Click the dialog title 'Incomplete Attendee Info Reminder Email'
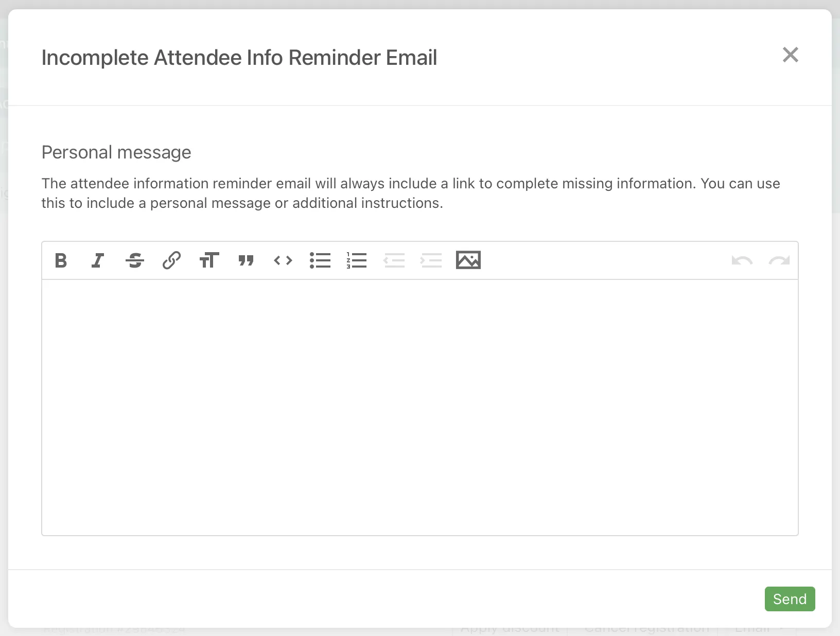This screenshot has height=636, width=840. click(239, 58)
